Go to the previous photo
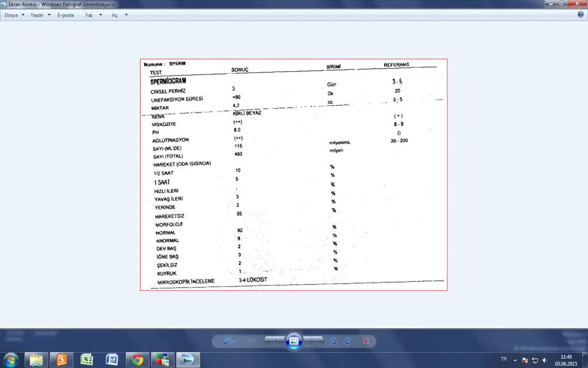 [x=274, y=341]
